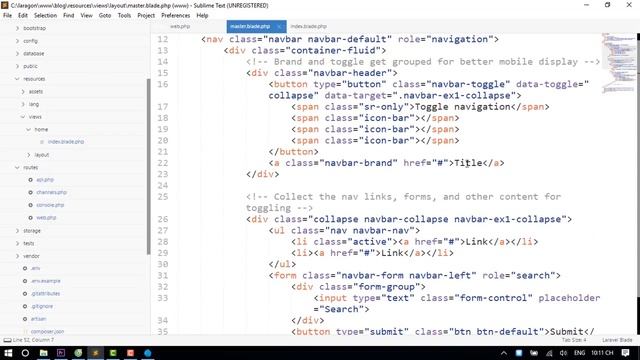
Task: Open the Selection menu
Action: click(45, 15)
